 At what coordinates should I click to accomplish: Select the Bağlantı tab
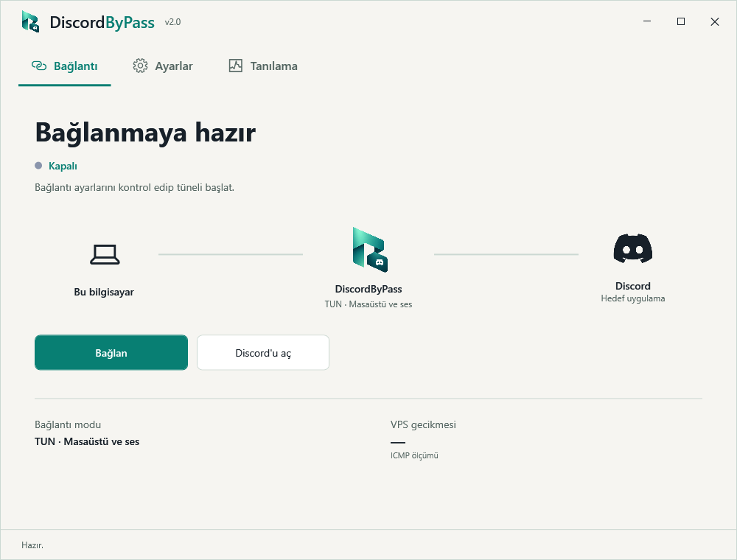click(x=64, y=66)
